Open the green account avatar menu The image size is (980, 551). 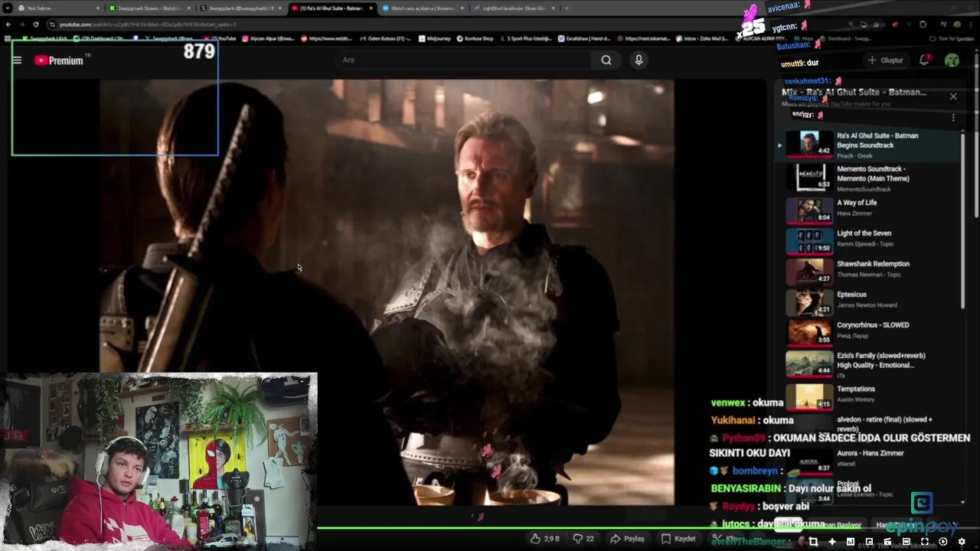(x=952, y=60)
